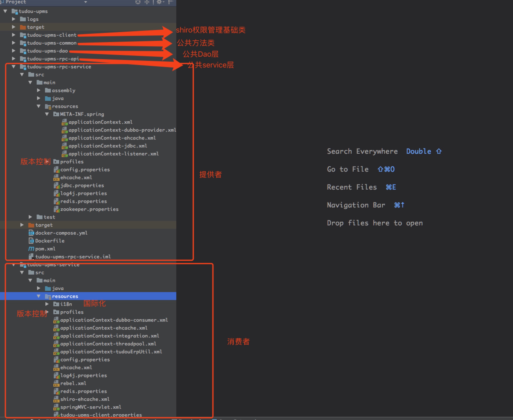Collapse the tudou-upms root module
Screen dimensions: 513x420
5,11
